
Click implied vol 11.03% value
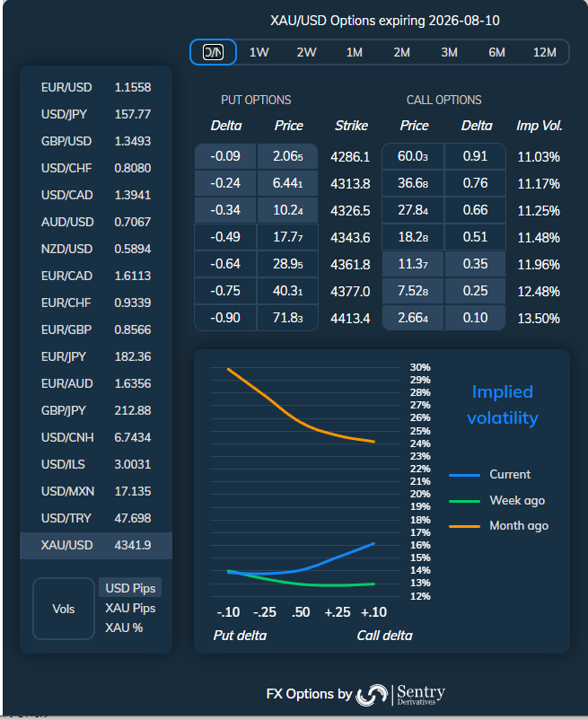(x=539, y=157)
